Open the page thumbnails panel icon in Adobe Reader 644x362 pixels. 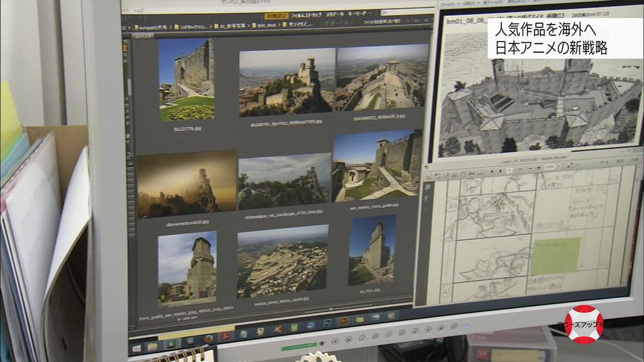(x=428, y=187)
